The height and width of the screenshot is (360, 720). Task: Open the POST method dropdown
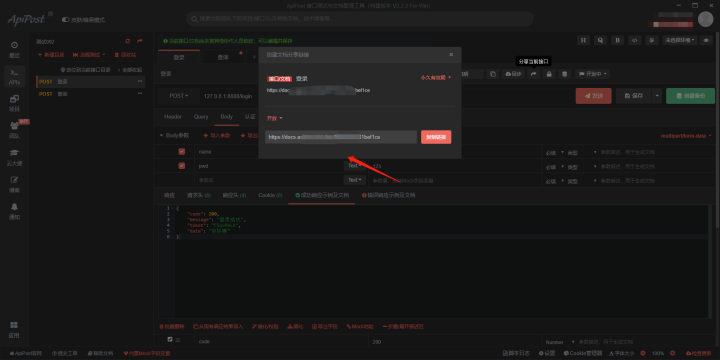tap(179, 96)
